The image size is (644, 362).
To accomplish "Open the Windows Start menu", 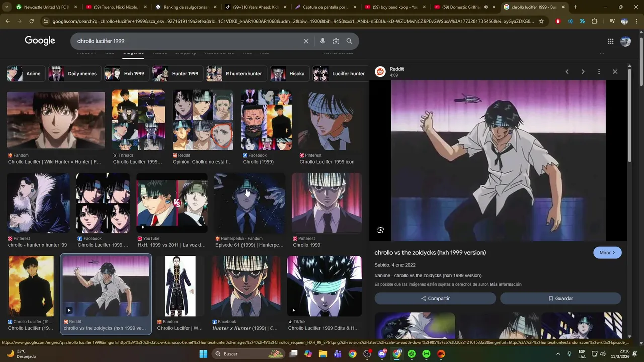I will (x=203, y=354).
